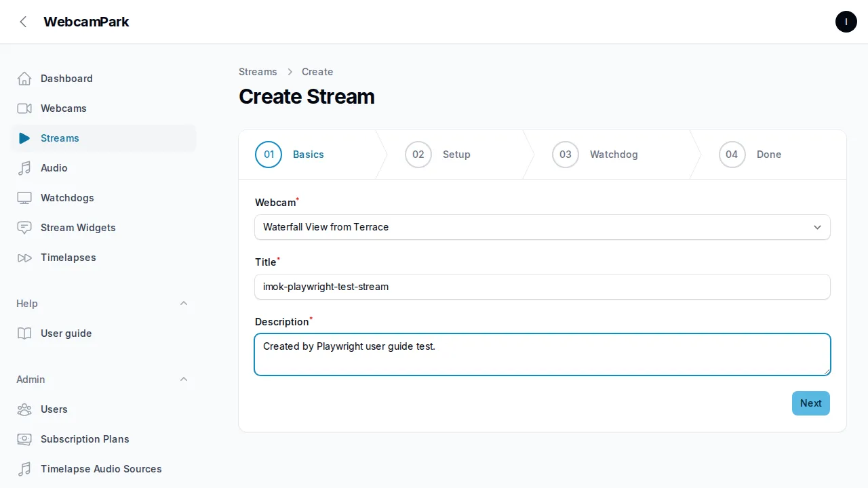868x488 pixels.
Task: Open Subscription Plans admin page
Action: (x=104, y=439)
